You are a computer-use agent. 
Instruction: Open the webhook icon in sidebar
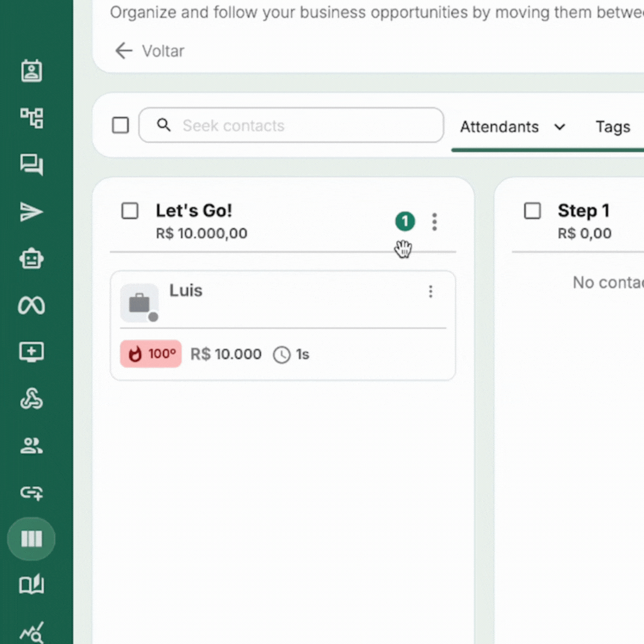coord(32,399)
